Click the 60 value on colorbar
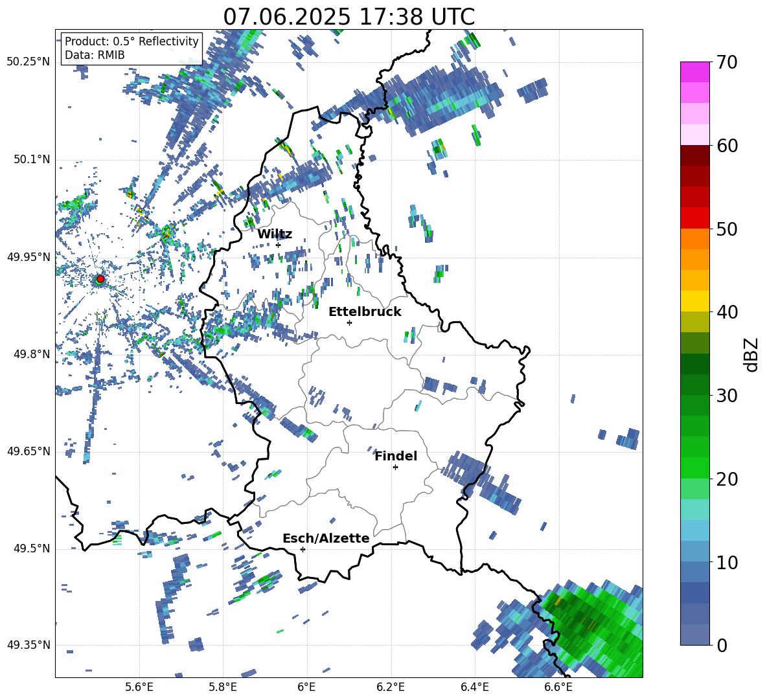The width and height of the screenshot is (767, 700). (727, 146)
